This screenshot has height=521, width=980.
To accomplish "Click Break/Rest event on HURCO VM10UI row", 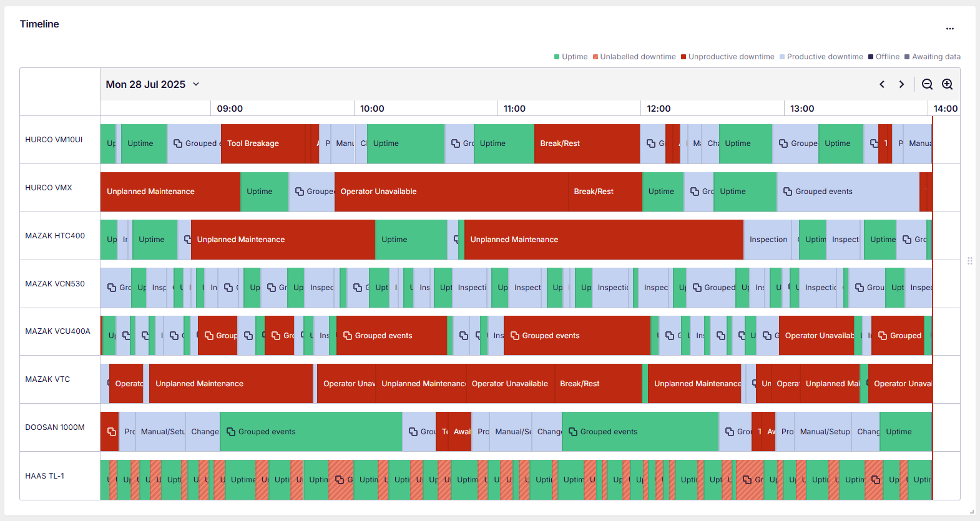I will (x=587, y=144).
